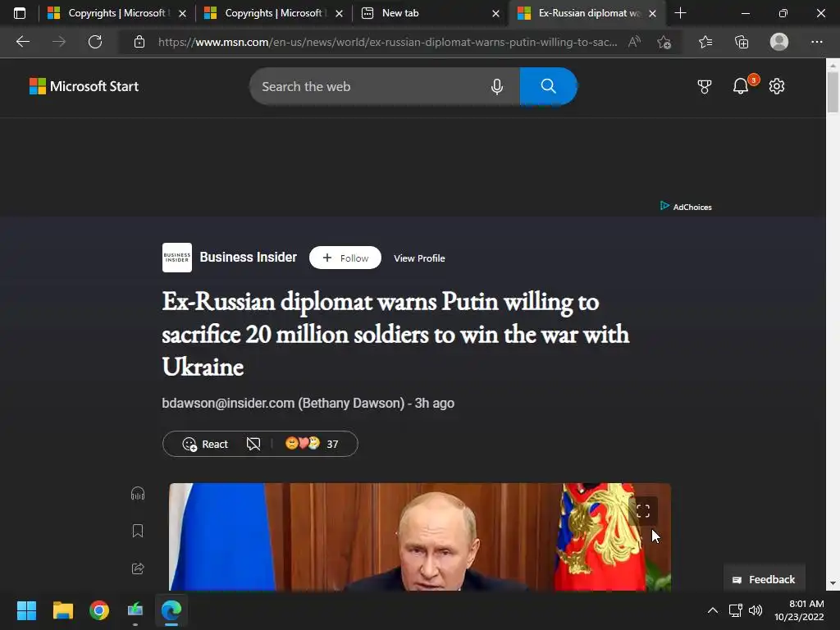The width and height of the screenshot is (840, 630).
Task: Toggle Read aloud in address bar
Action: (x=634, y=42)
